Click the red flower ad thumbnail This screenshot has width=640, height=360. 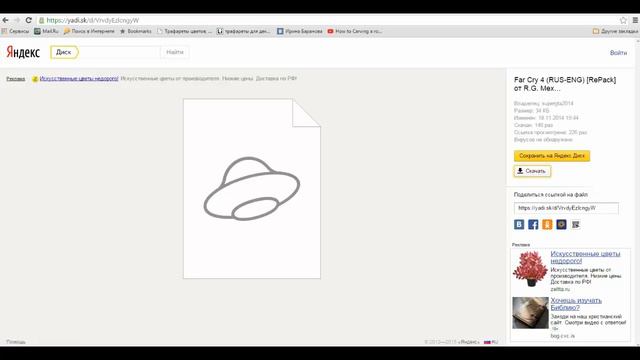[530, 269]
